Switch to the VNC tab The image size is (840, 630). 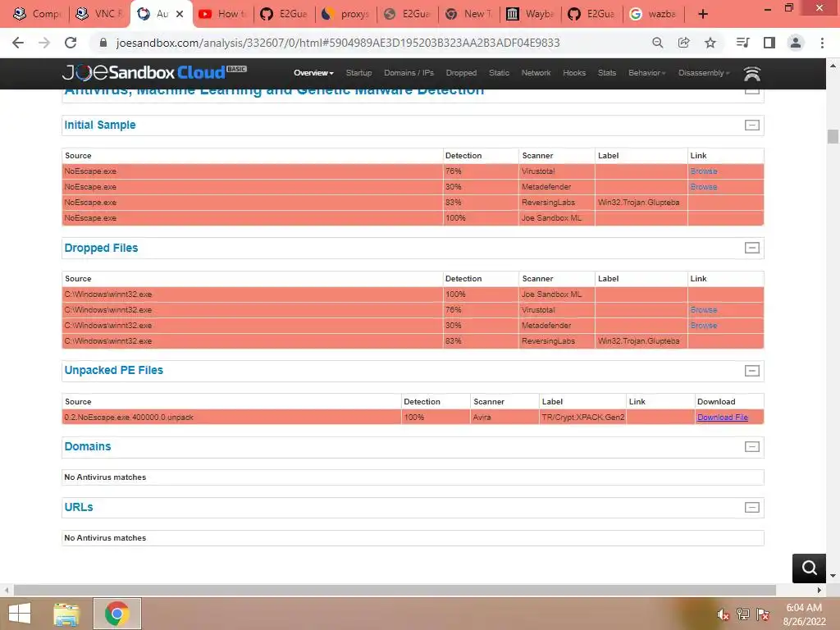(98, 14)
